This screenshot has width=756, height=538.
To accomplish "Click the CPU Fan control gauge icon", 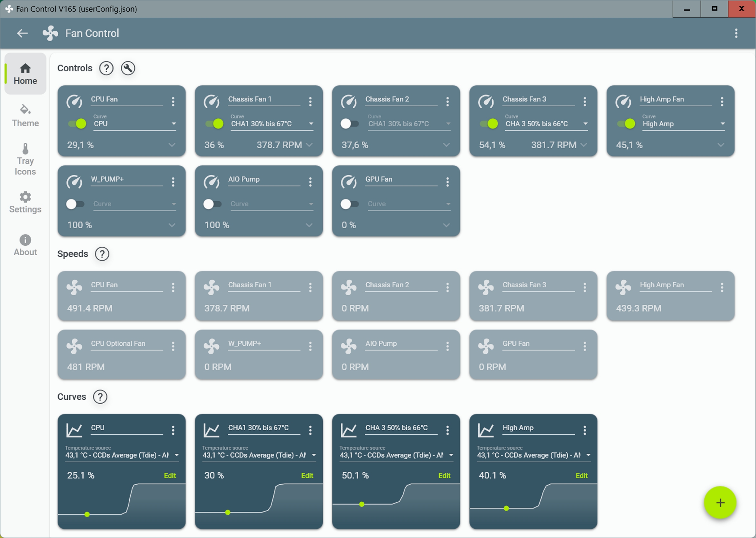I will pyautogui.click(x=74, y=102).
